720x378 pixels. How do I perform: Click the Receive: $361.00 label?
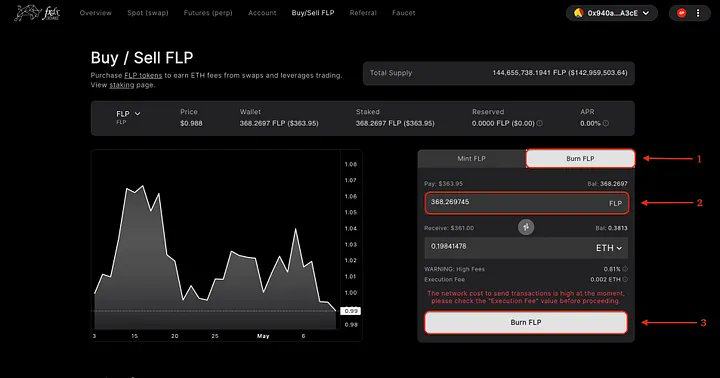point(449,228)
